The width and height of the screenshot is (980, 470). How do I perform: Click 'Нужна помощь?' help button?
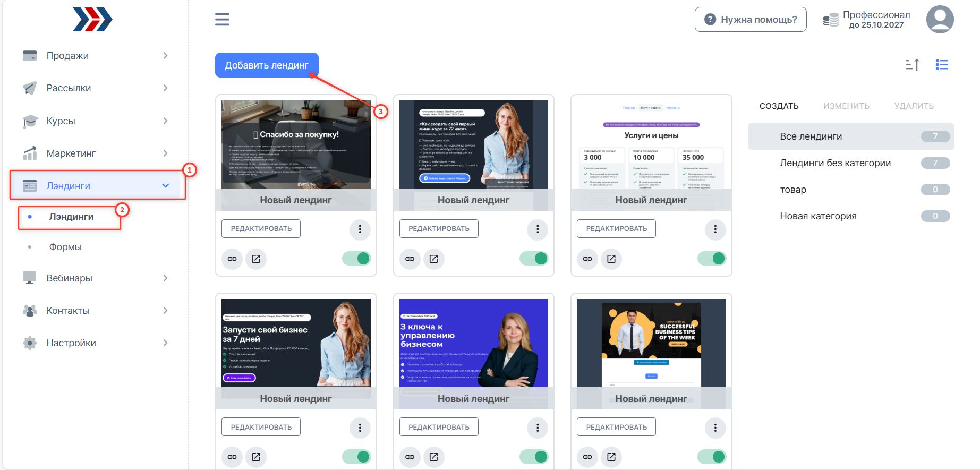751,20
